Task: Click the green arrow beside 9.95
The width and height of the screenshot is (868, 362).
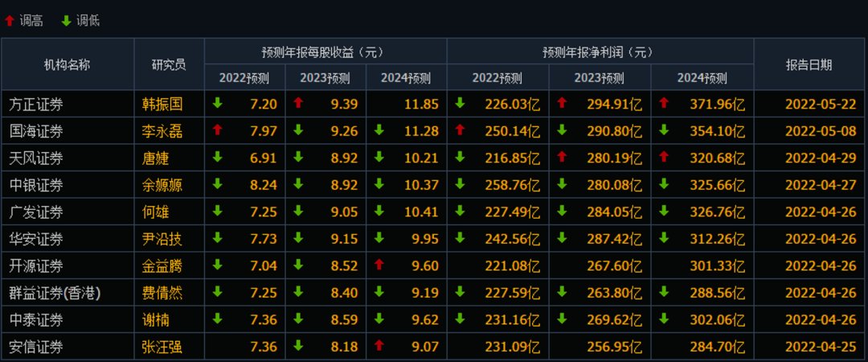Action: click(379, 238)
